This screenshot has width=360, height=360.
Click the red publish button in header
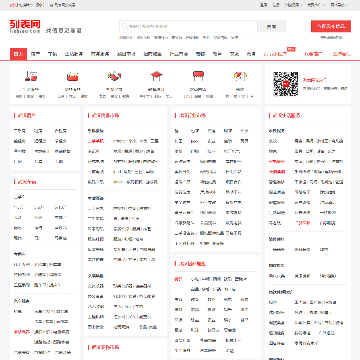pos(331,26)
